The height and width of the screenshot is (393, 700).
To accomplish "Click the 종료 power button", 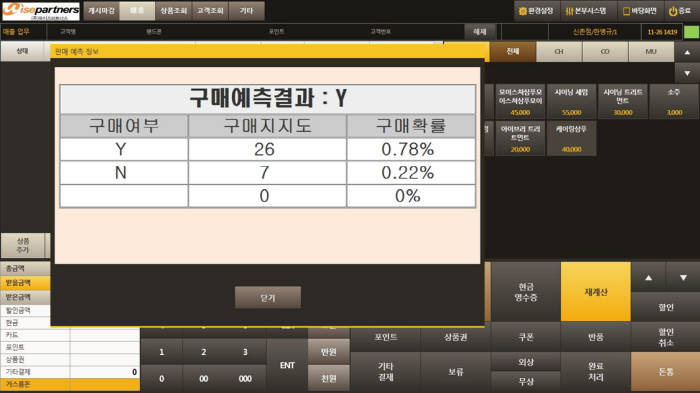I will pyautogui.click(x=680, y=11).
